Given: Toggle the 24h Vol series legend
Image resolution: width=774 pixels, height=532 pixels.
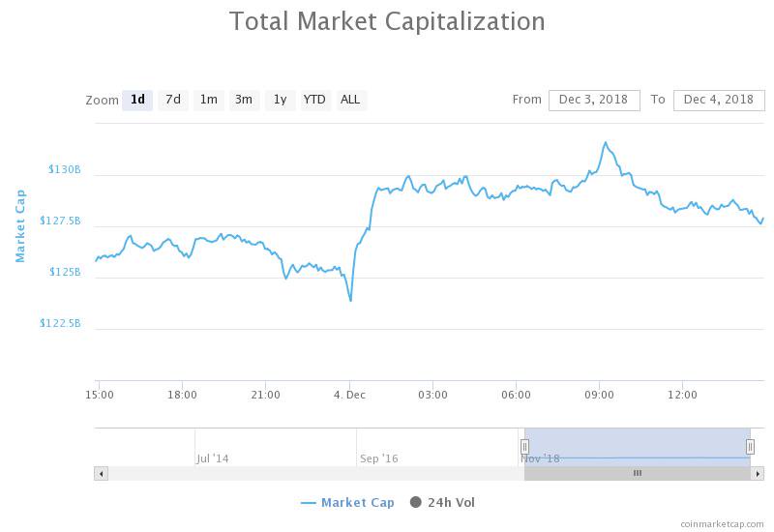Looking at the screenshot, I should [442, 503].
